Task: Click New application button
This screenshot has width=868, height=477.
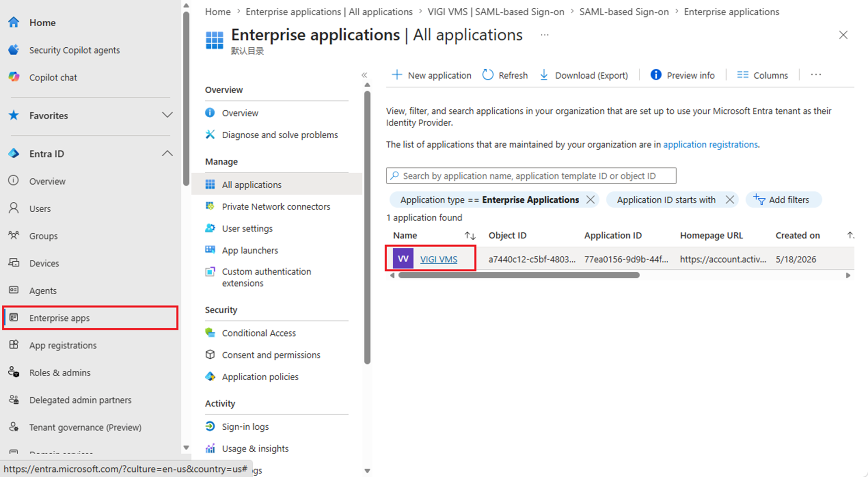Action: point(431,75)
